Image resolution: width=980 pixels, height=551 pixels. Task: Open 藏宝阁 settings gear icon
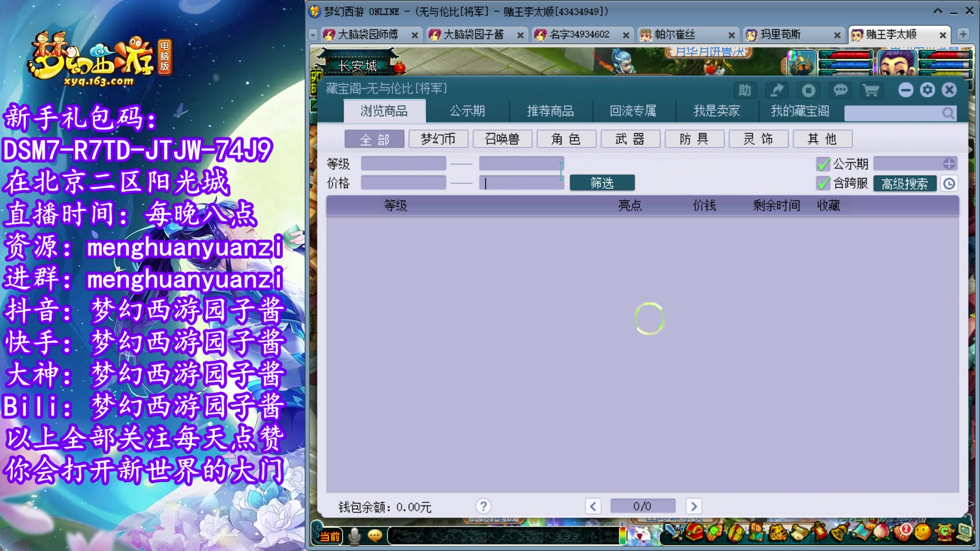pyautogui.click(x=927, y=90)
